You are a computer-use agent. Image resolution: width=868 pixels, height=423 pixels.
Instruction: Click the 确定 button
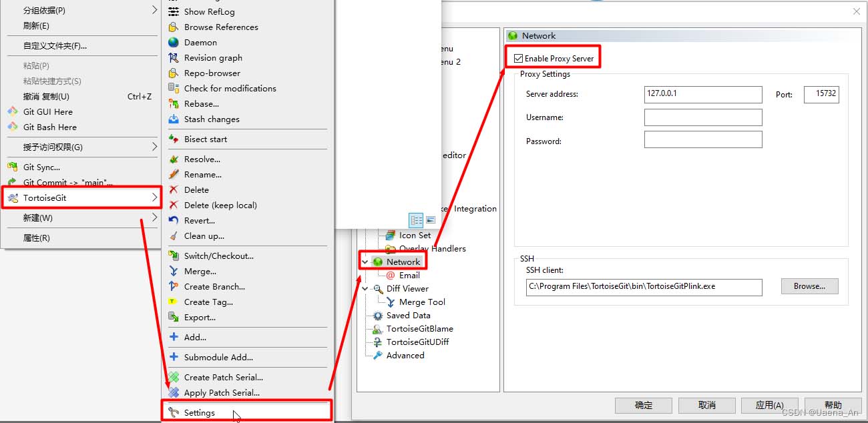(x=644, y=405)
